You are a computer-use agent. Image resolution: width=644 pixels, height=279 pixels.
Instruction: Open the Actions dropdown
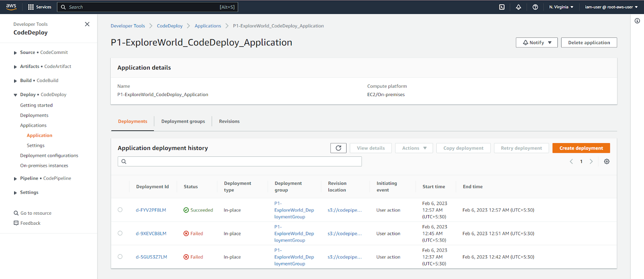tap(414, 148)
